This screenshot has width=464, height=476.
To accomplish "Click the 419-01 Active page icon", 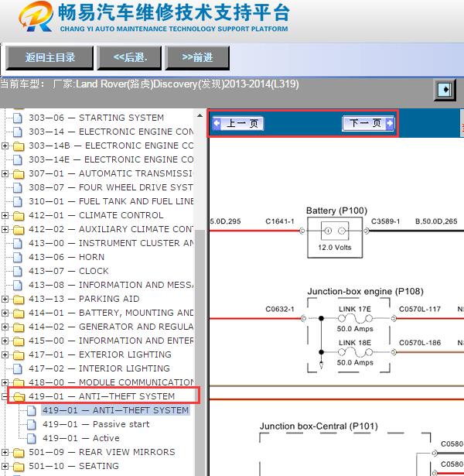I will pyautogui.click(x=32, y=439).
